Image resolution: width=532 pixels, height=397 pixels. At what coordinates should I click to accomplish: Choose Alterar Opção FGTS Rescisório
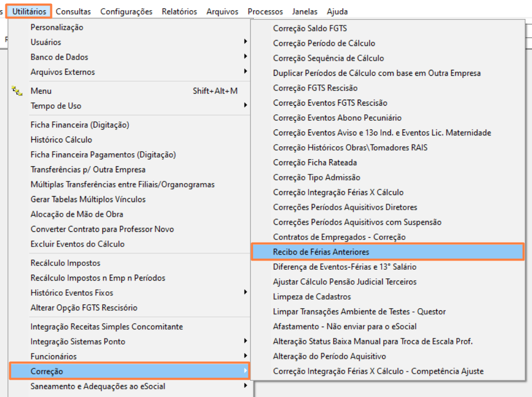click(x=129, y=308)
